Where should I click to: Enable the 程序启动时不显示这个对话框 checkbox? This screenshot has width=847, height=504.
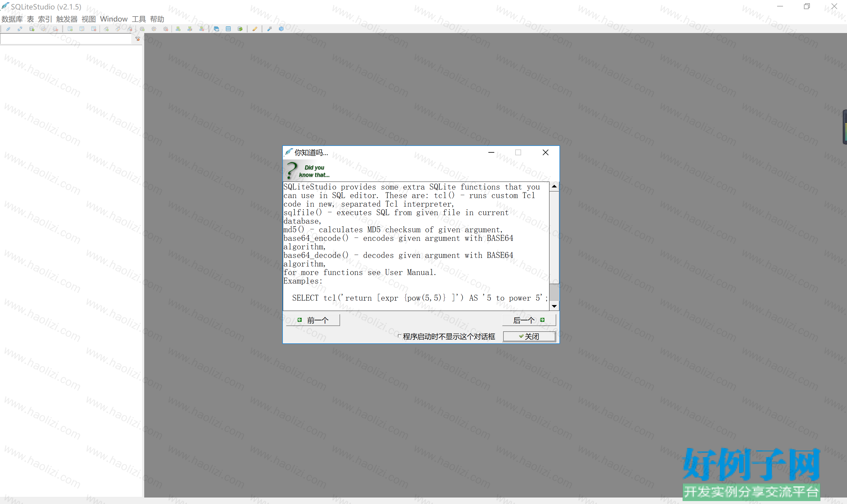click(400, 336)
